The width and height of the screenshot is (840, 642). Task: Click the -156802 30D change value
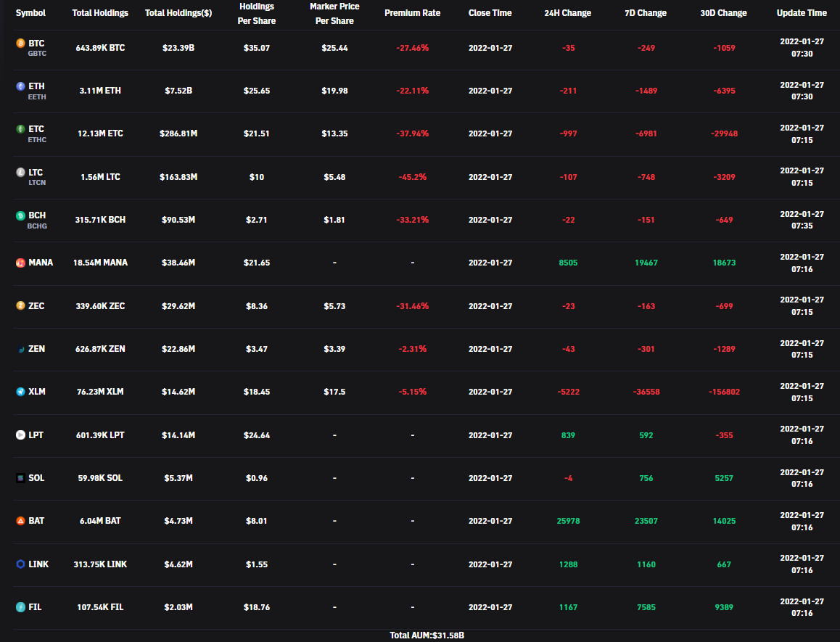click(724, 392)
